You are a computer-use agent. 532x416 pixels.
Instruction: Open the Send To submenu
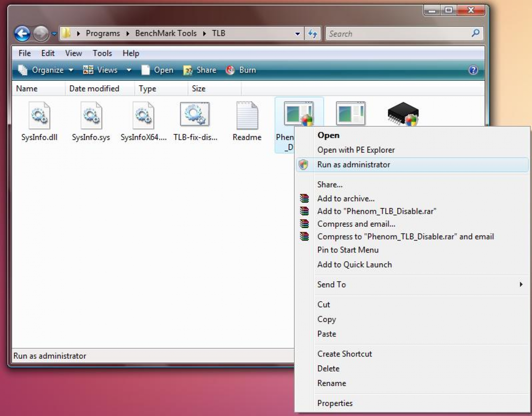[412, 284]
